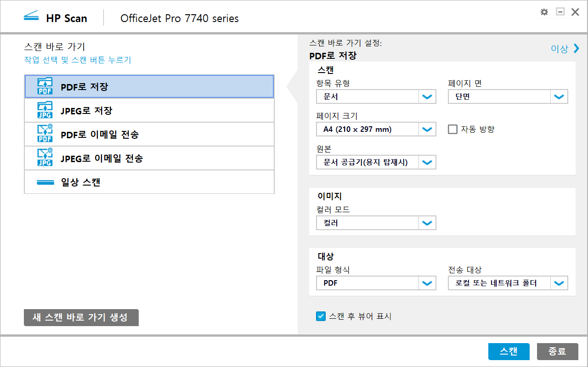Click the scanner bar icon for 일상 스캔
This screenshot has width=588, height=367.
pos(45,182)
